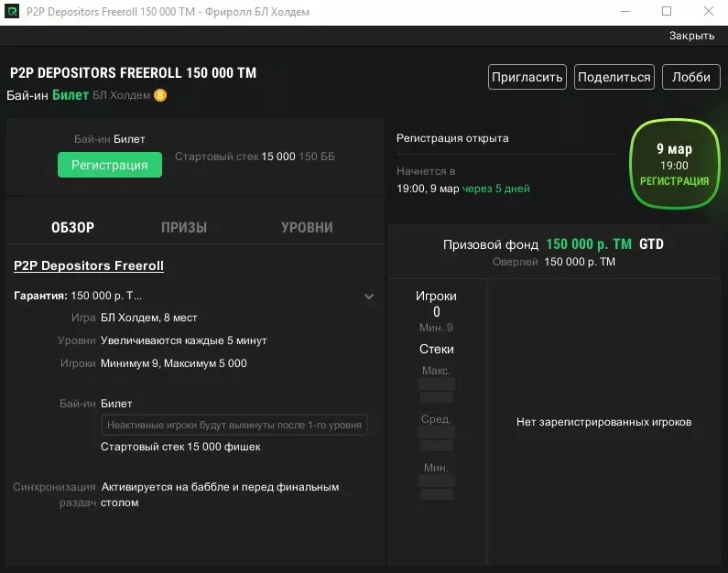
Task: Minimize the tournament window
Action: 624,12
